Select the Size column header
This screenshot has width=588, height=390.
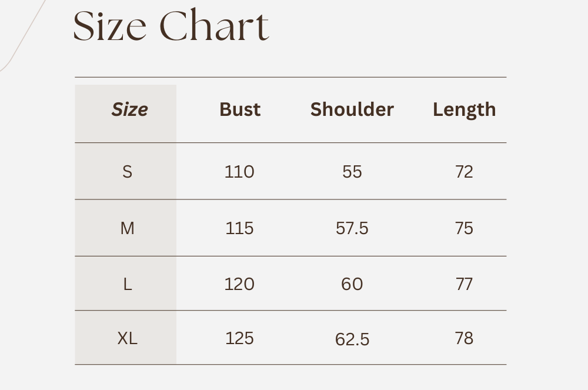pos(129,109)
